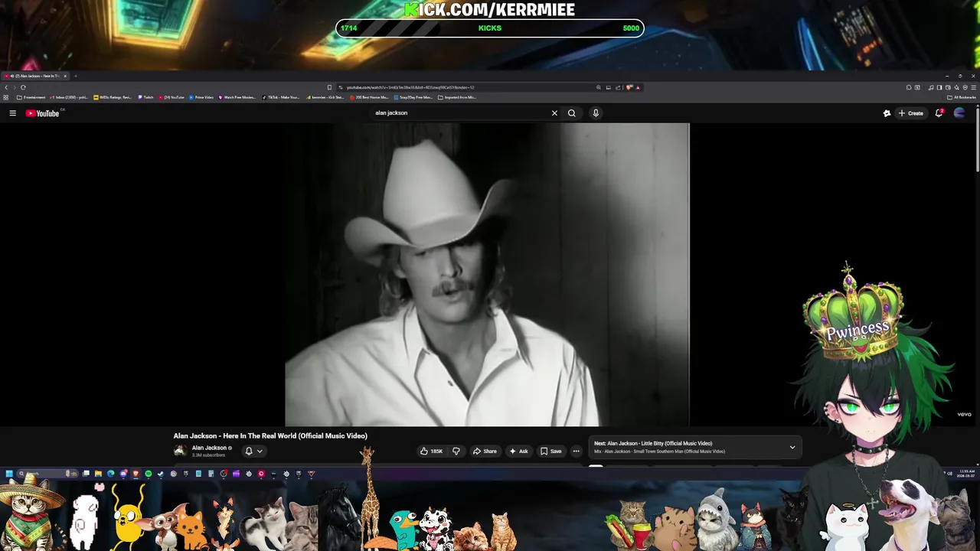980x551 pixels.
Task: Open the browser hamburger main menu
Action: point(974,87)
